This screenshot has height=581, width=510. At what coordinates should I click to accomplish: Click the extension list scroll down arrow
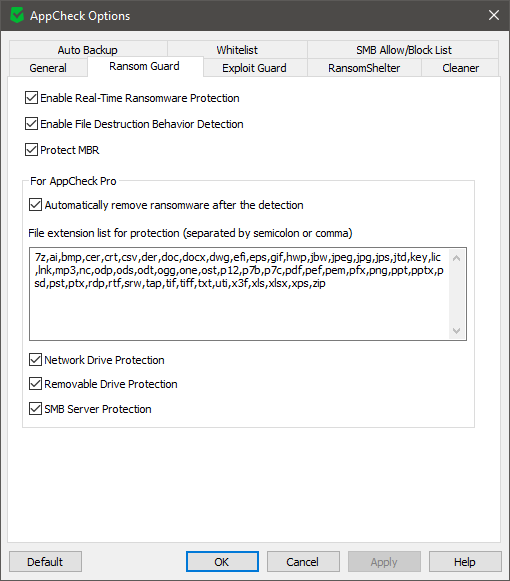[x=457, y=330]
